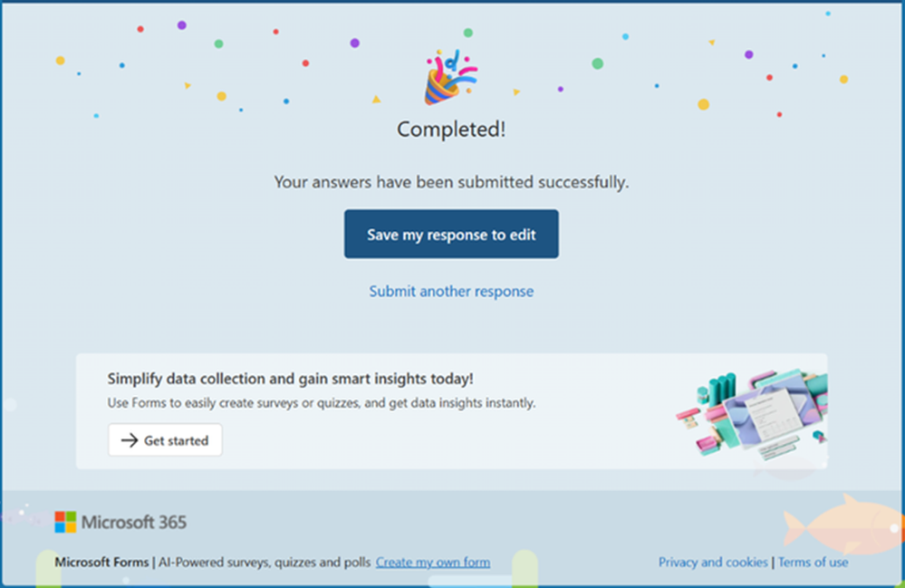Click the party popper celebration icon
The width and height of the screenshot is (905, 588).
pyautogui.click(x=451, y=78)
